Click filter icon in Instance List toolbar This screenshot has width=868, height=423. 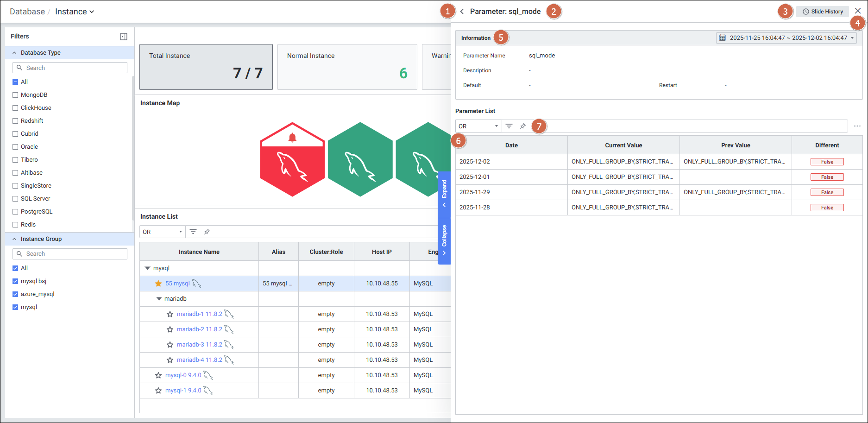(193, 232)
